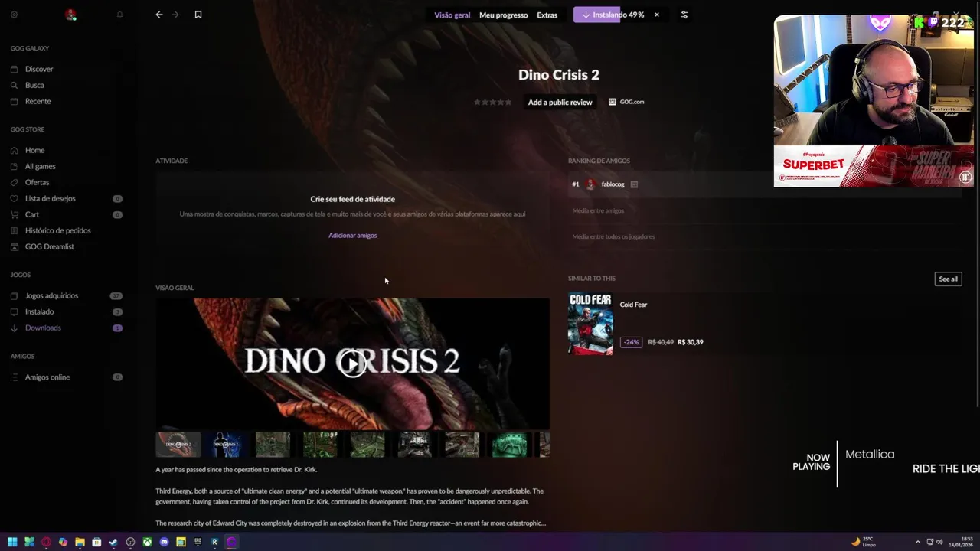980x551 pixels.
Task: Select the first media thumbnail
Action: (178, 444)
